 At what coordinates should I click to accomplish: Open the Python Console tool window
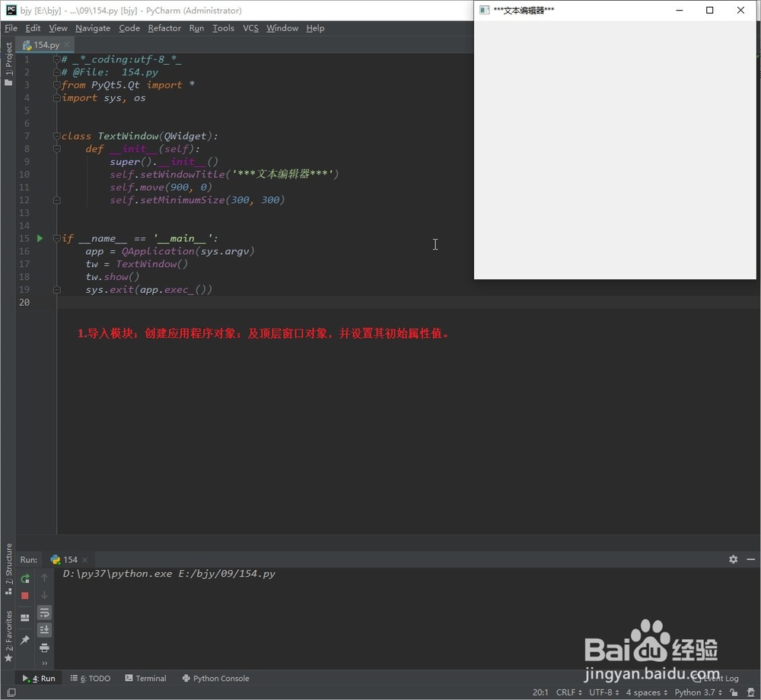pyautogui.click(x=215, y=678)
